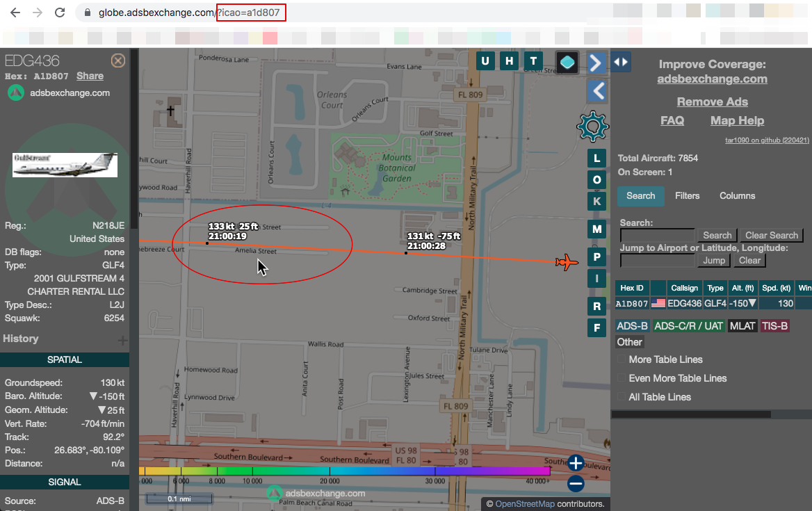Check the All Table Lines option
Image resolution: width=812 pixels, height=511 pixels.
tap(622, 397)
